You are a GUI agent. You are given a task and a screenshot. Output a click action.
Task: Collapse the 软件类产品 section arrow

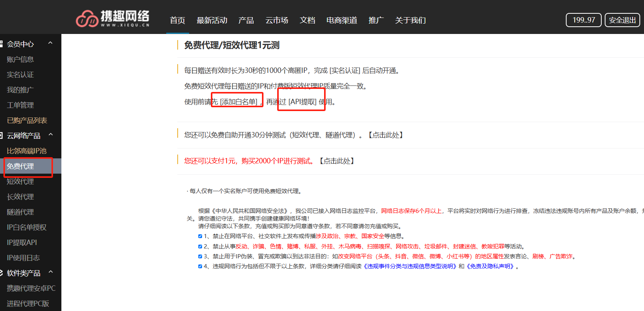(50, 272)
